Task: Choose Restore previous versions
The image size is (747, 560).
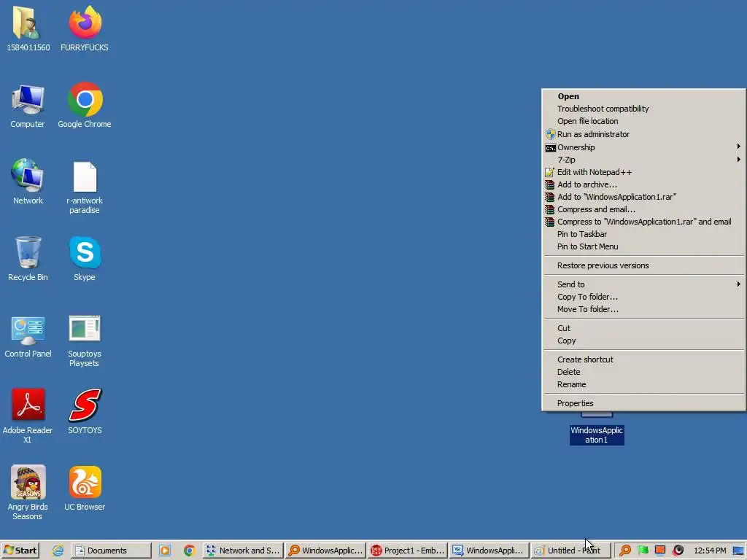Action: coord(644,265)
